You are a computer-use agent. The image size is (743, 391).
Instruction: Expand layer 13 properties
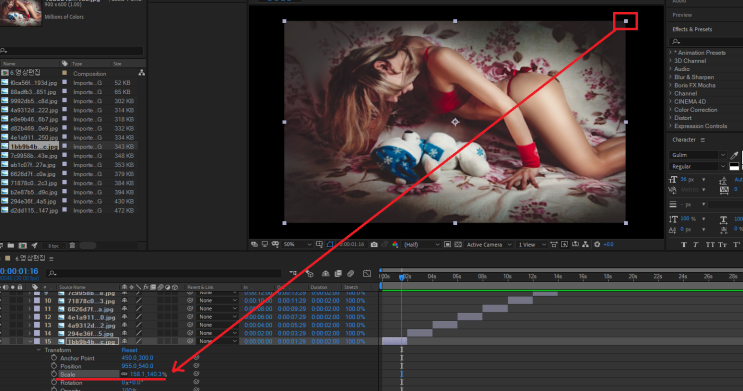point(30,325)
